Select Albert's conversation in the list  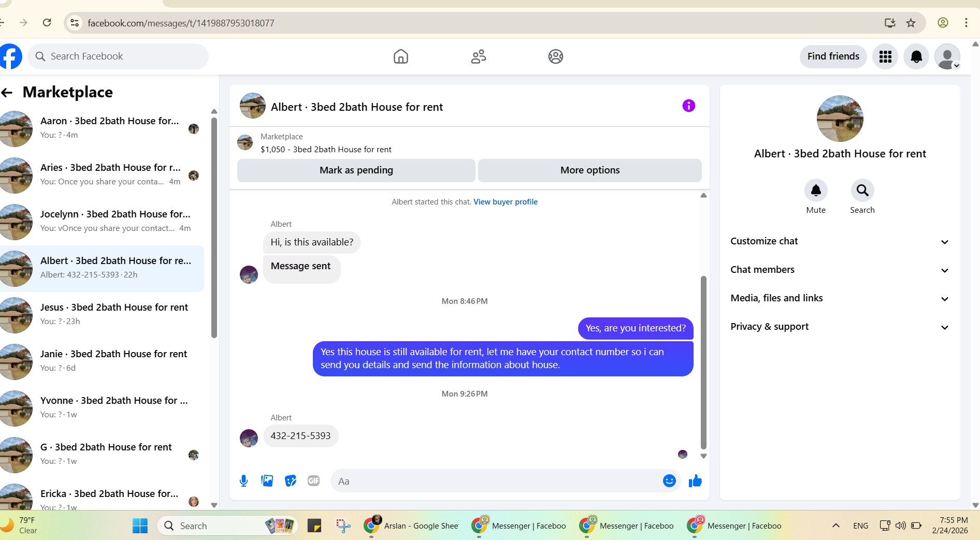pyautogui.click(x=102, y=268)
